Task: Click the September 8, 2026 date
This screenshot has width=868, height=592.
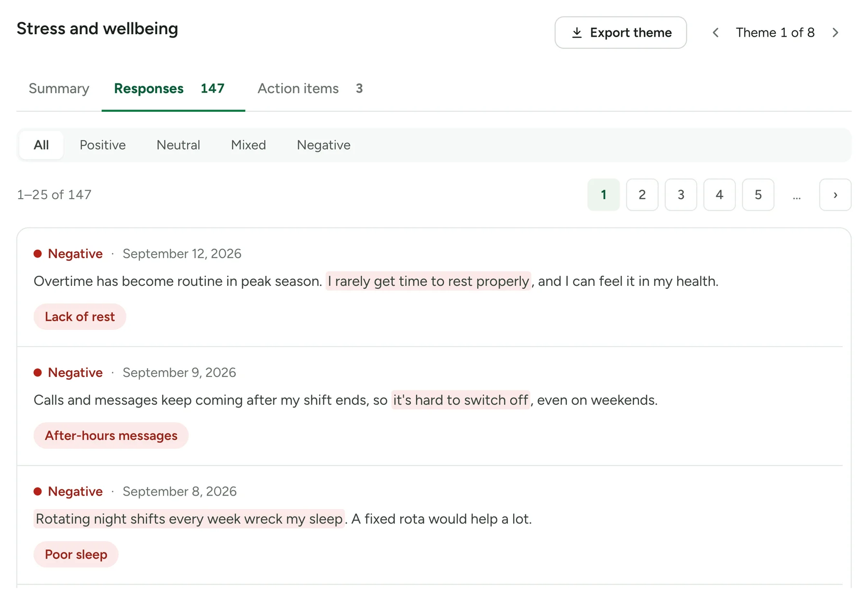Action: click(x=179, y=492)
